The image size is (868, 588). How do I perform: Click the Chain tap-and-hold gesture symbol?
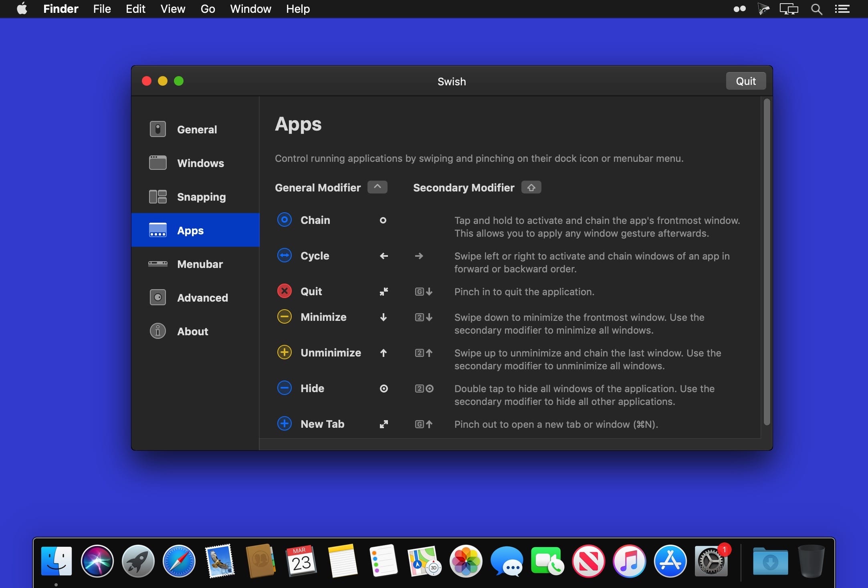383,220
